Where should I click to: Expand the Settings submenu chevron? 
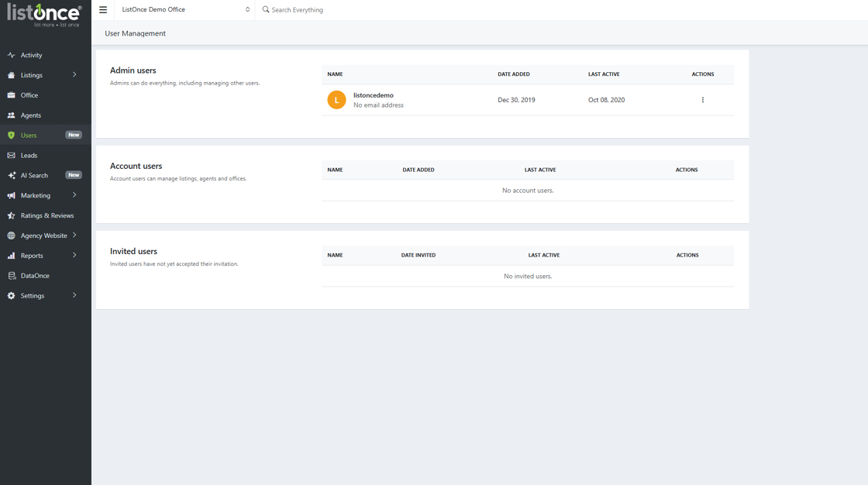(x=74, y=295)
